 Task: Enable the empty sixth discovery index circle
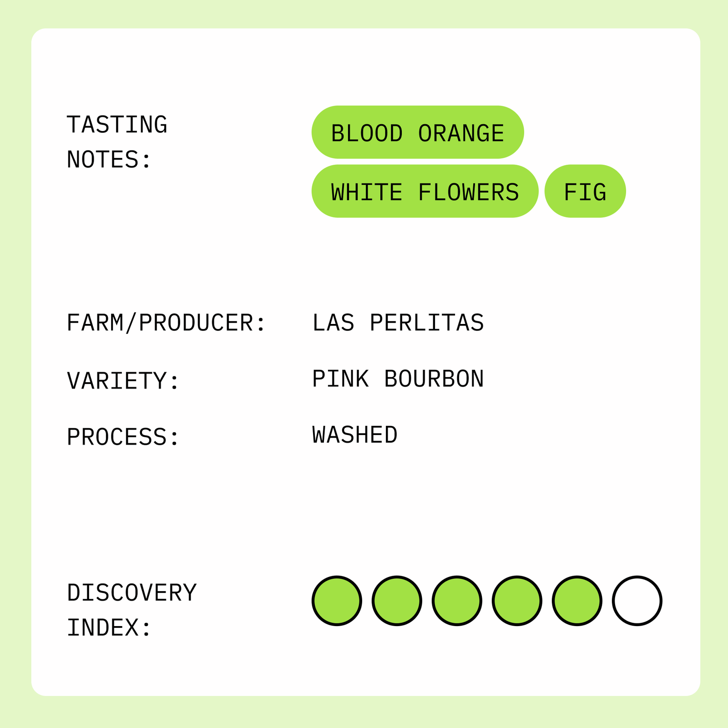point(637,601)
